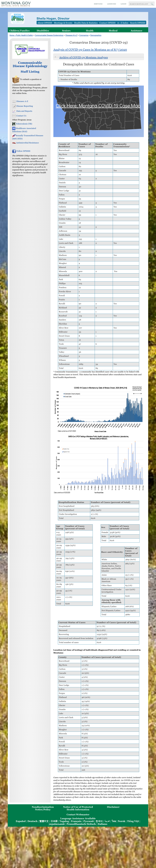Click the Montana COVID-19 Case Map image

(x=98, y=111)
